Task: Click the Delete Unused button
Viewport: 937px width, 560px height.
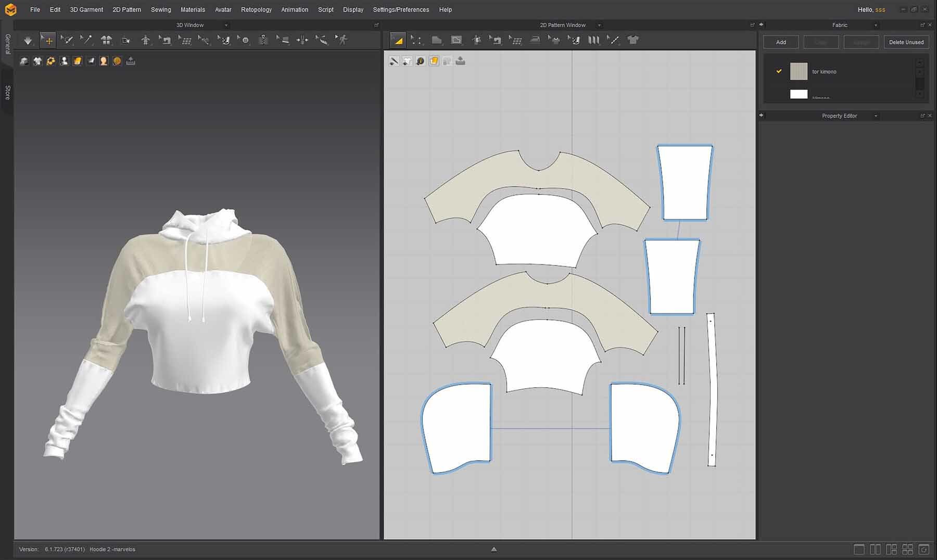Action: point(906,42)
